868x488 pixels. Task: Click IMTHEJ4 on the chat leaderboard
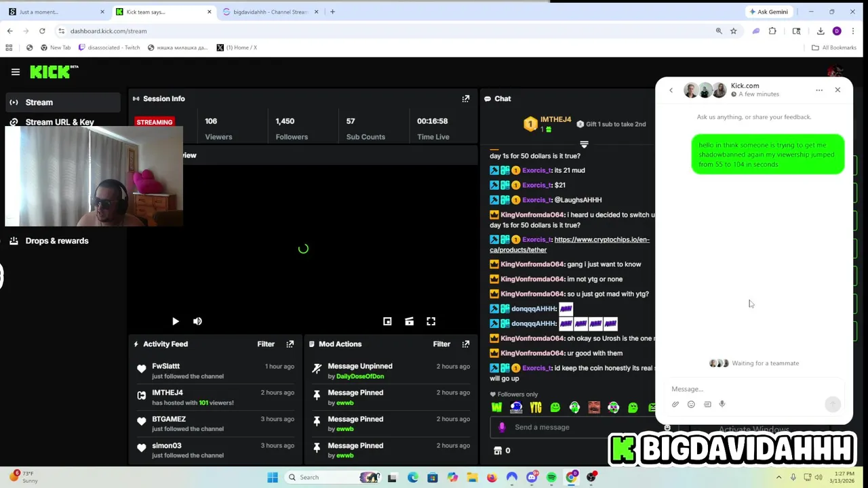(x=555, y=120)
